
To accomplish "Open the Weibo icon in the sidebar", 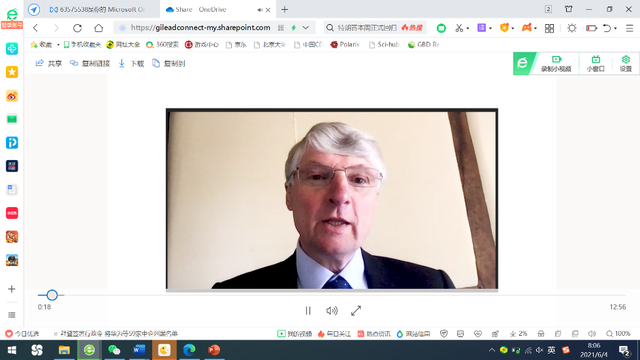I will point(12,96).
